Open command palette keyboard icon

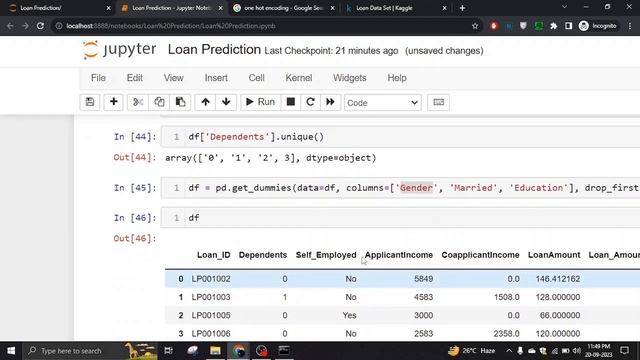pos(438,102)
